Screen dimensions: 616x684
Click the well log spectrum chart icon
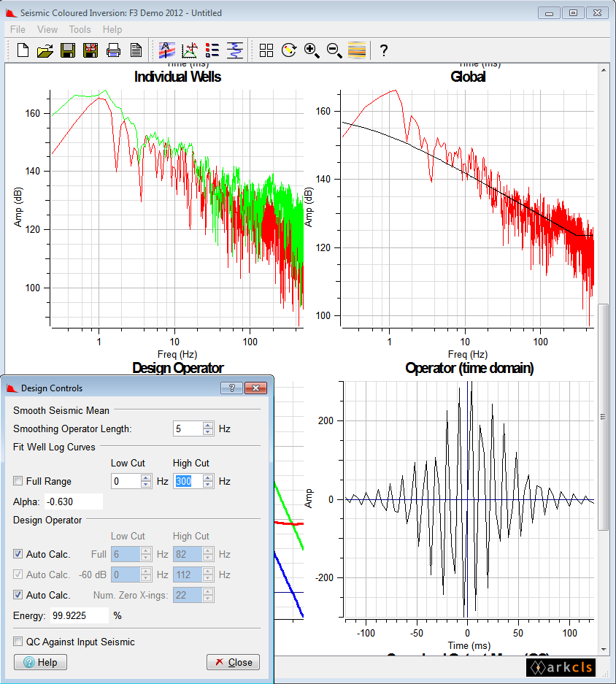189,50
